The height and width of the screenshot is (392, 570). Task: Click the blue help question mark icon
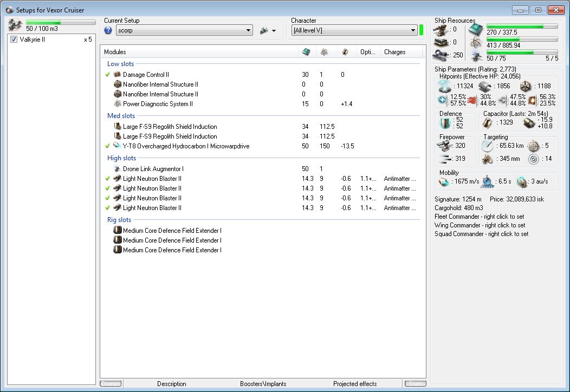point(108,30)
